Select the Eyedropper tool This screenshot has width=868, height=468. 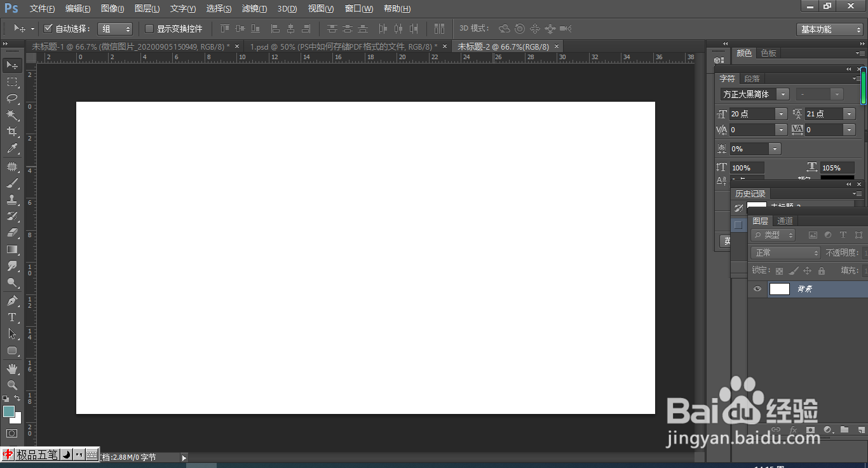(x=12, y=149)
